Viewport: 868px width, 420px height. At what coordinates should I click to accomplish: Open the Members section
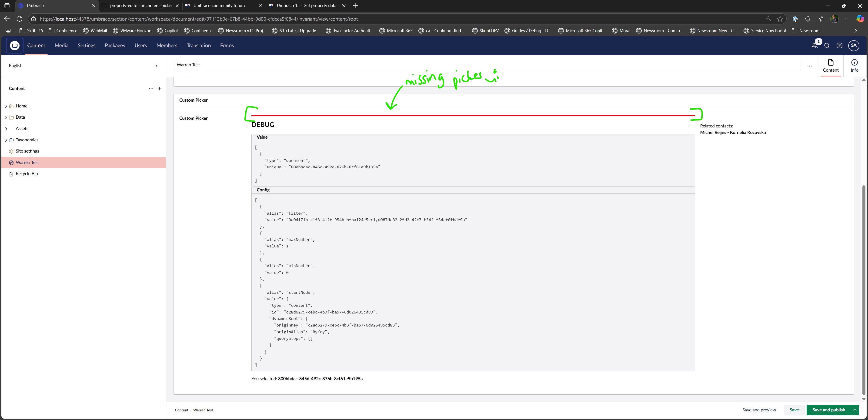coord(167,46)
